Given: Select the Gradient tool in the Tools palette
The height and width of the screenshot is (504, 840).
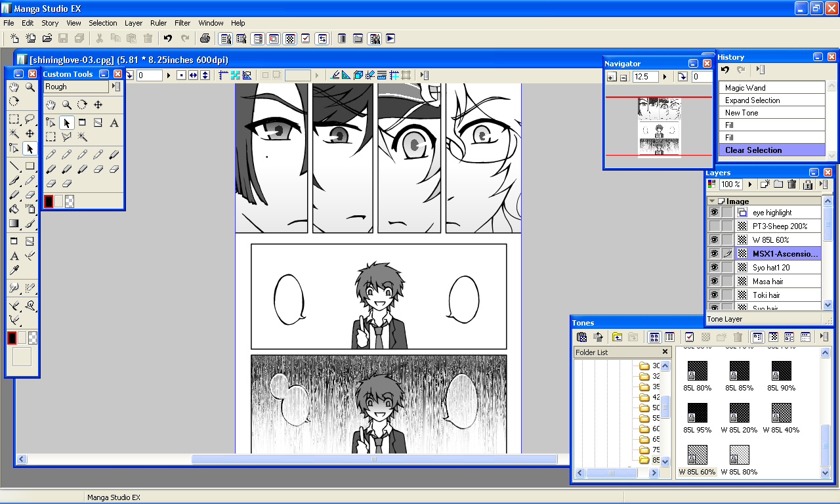Looking at the screenshot, I should pyautogui.click(x=14, y=224).
